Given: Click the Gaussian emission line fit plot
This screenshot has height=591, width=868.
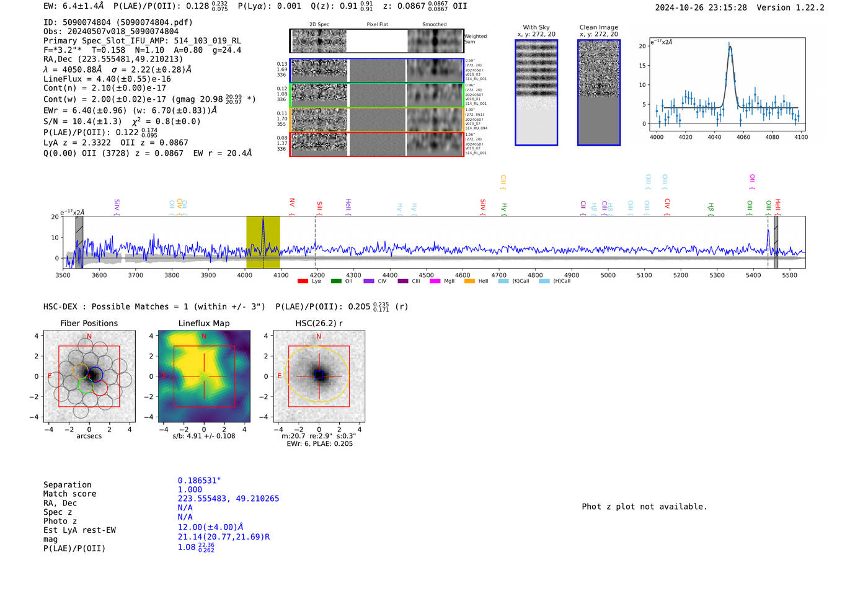Looking at the screenshot, I should (727, 84).
